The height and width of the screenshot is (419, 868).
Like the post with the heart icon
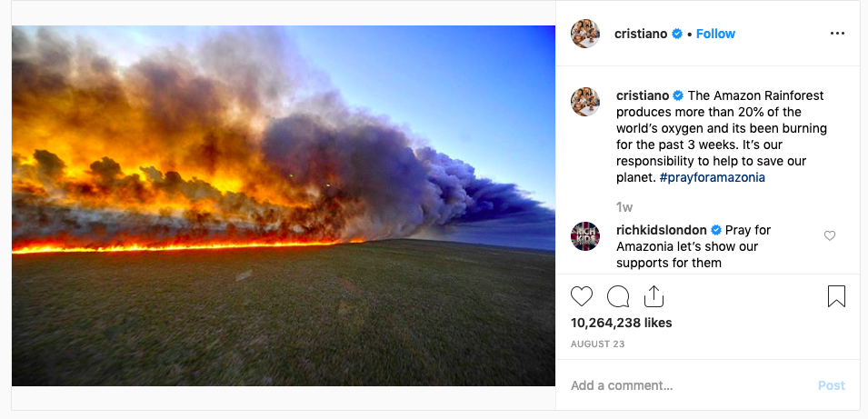582,296
